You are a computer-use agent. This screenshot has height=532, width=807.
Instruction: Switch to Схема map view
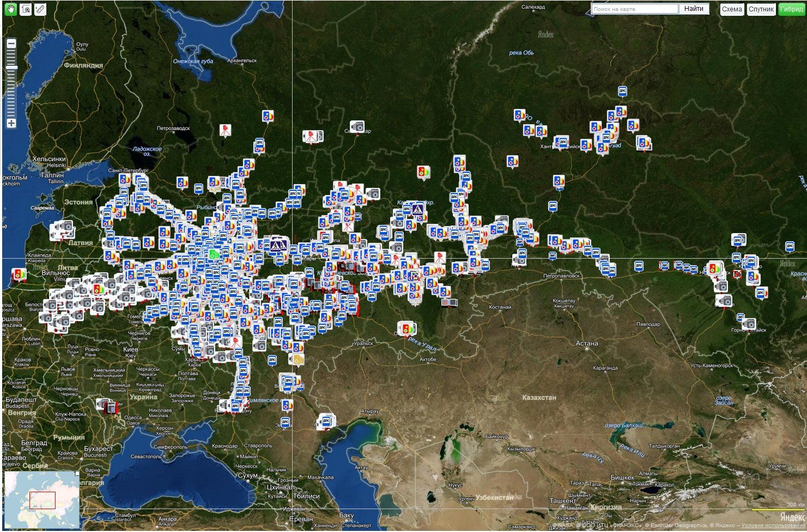(x=732, y=9)
